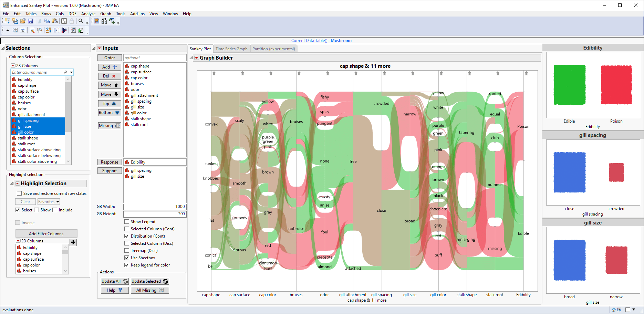Check Save and restore current row states
Viewport: 644px width, 314px height.
point(20,193)
